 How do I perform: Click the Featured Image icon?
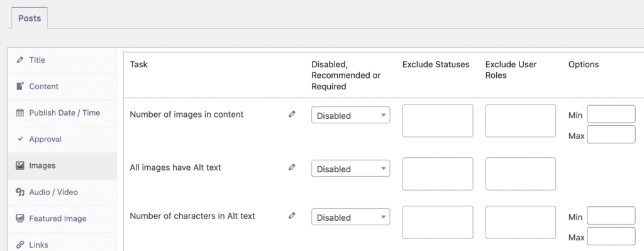pyautogui.click(x=19, y=218)
